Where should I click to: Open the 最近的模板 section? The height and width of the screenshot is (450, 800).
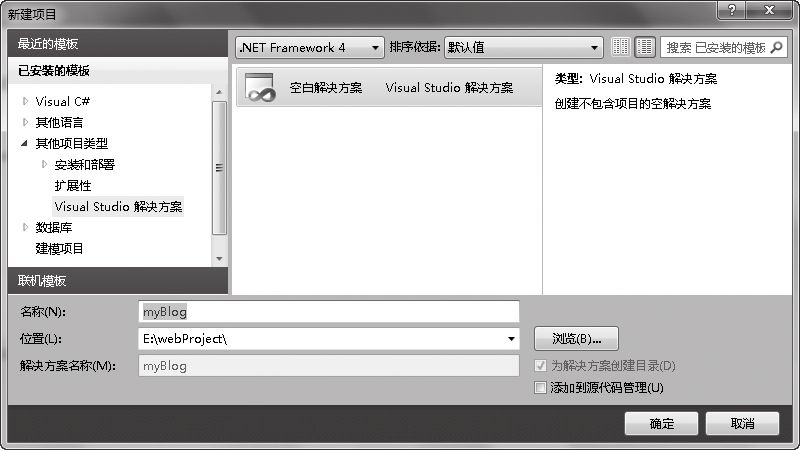[x=118, y=43]
